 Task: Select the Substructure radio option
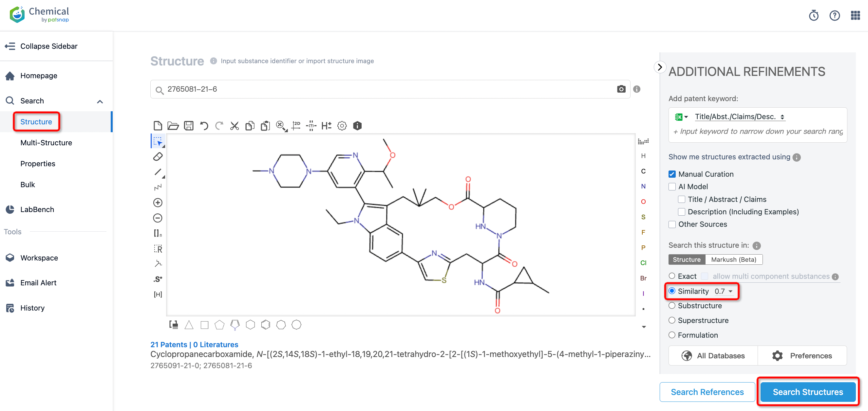click(x=672, y=306)
